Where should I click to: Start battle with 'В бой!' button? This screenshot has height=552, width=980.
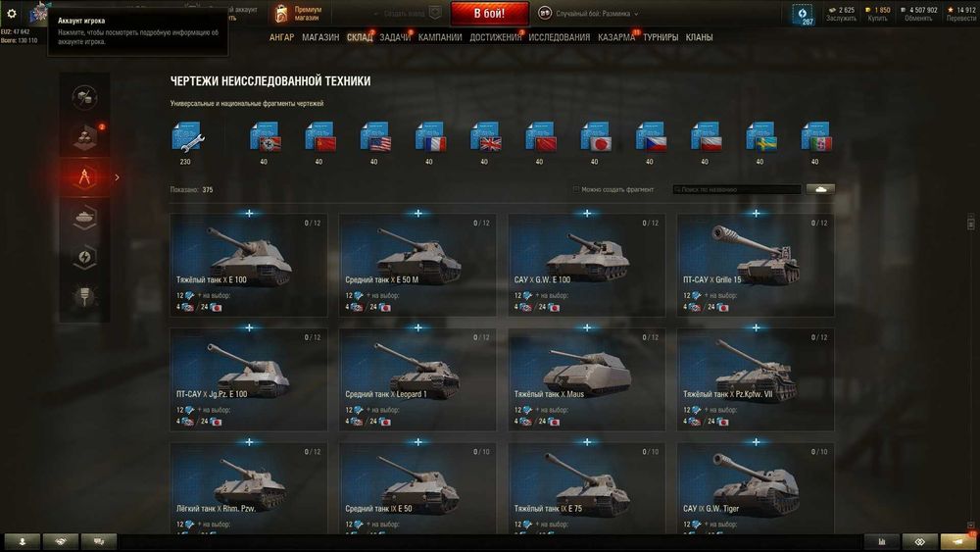(x=489, y=13)
